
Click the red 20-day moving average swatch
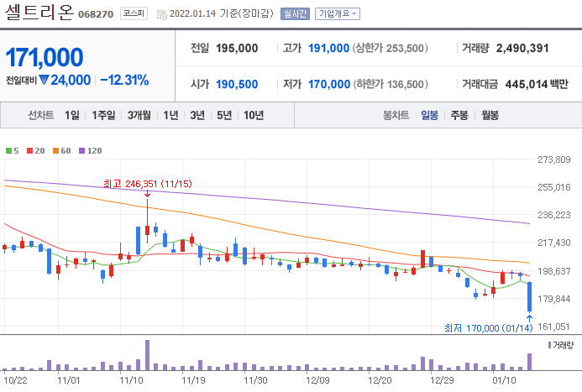click(x=29, y=150)
